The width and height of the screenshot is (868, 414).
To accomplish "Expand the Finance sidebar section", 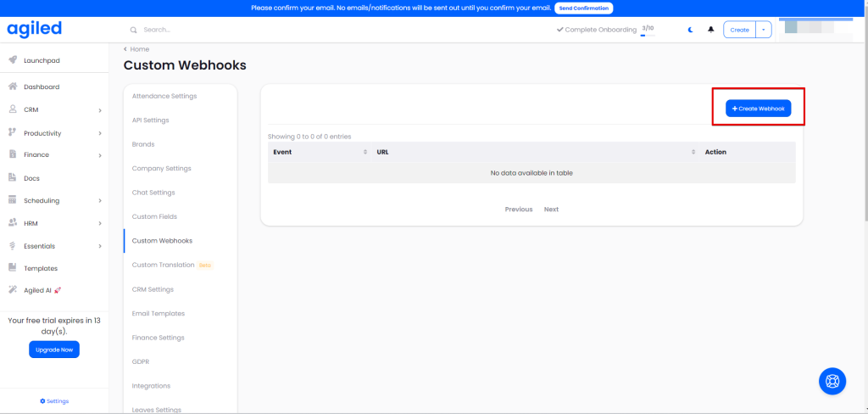I will (99, 155).
